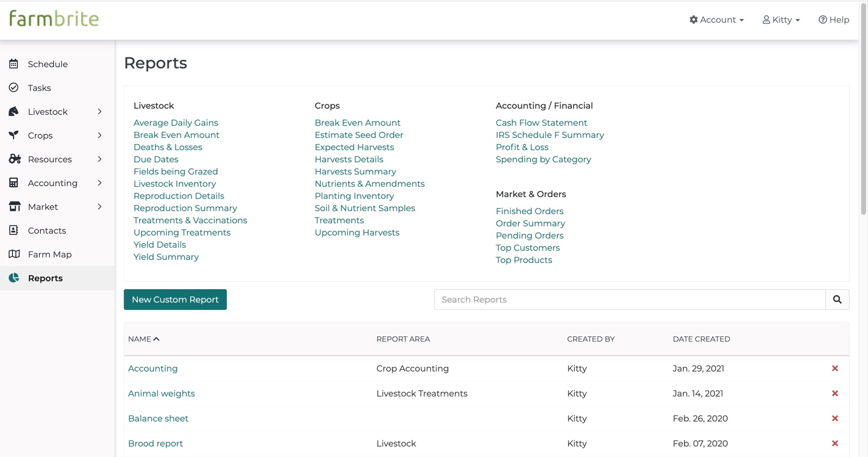Open the Accounting custom report link
The image size is (868, 457).
pyautogui.click(x=153, y=369)
